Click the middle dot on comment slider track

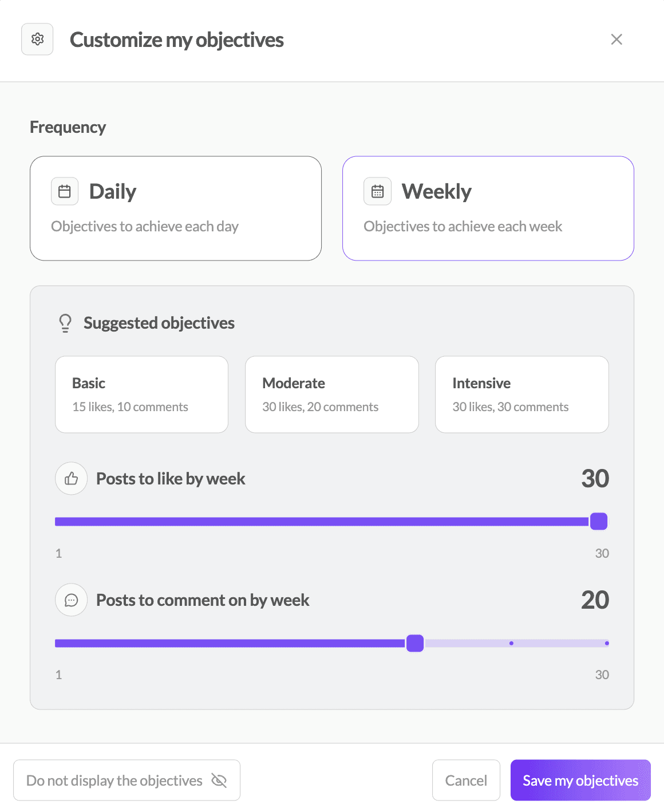coord(511,643)
